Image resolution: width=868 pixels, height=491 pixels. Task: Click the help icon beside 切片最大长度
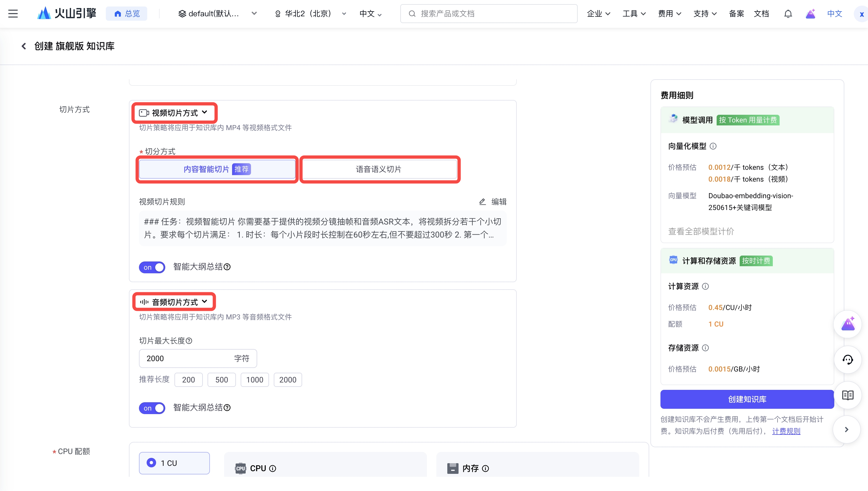189,341
